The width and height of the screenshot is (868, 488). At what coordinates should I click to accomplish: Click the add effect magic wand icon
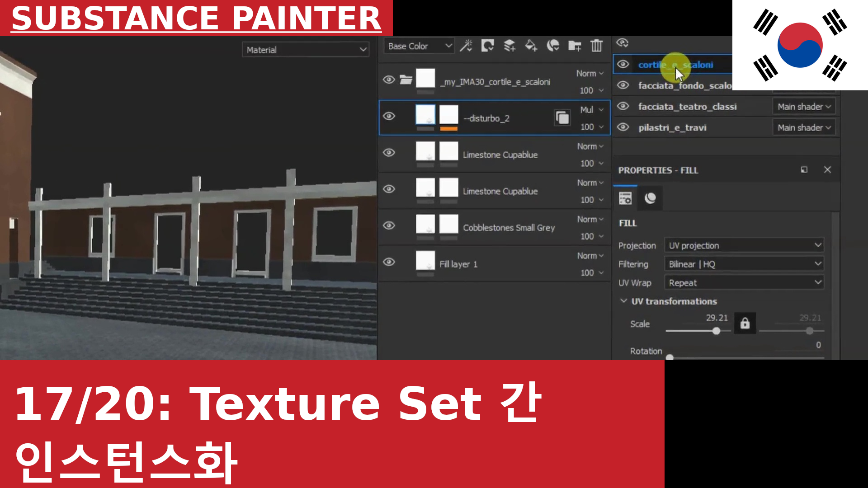(466, 46)
